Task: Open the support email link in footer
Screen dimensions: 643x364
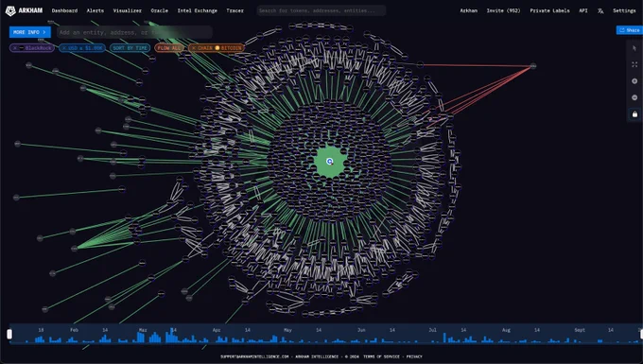Action: pos(254,356)
